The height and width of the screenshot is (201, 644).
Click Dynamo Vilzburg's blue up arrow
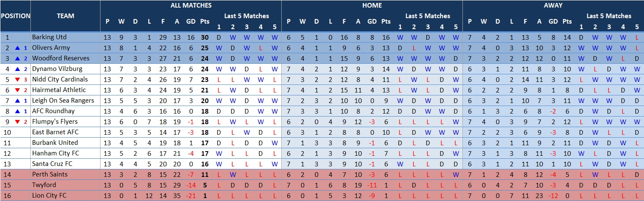pyautogui.click(x=18, y=69)
